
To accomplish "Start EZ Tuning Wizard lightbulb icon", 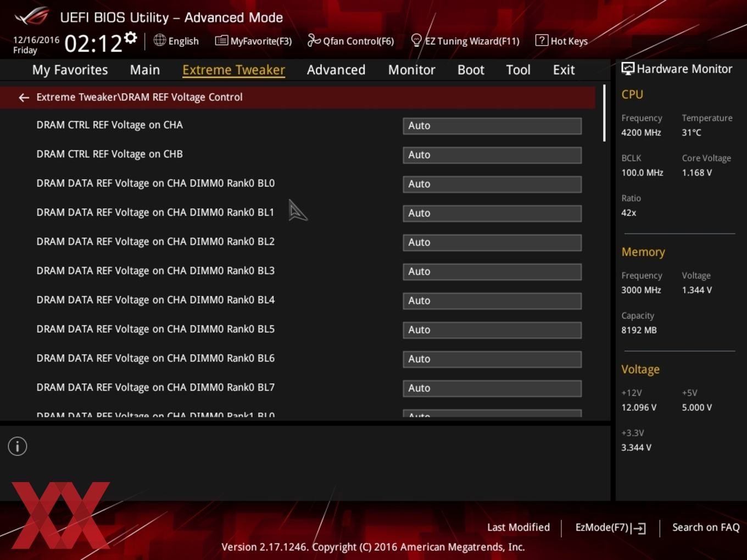I will [x=416, y=40].
